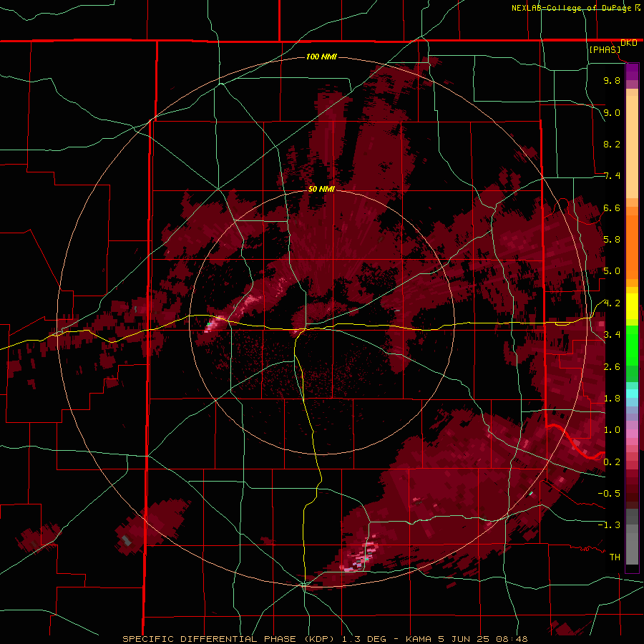
Task: Click the 5.0 legend value
Action: pos(612,271)
